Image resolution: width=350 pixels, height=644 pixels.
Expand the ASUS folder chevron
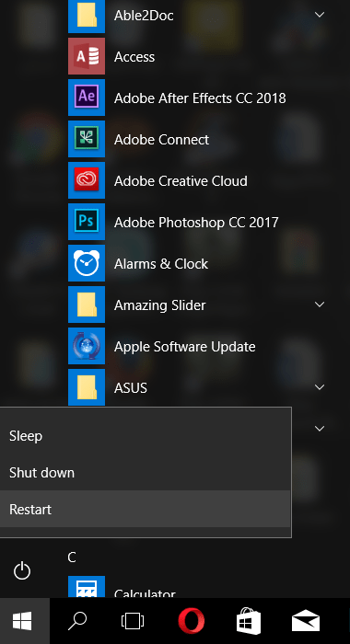tap(320, 387)
